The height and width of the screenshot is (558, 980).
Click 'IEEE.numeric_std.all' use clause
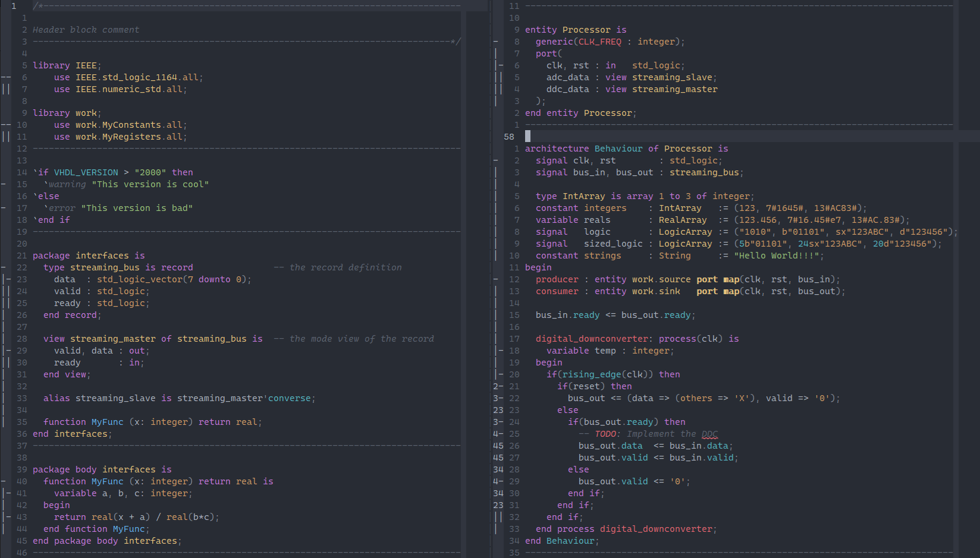pos(131,89)
